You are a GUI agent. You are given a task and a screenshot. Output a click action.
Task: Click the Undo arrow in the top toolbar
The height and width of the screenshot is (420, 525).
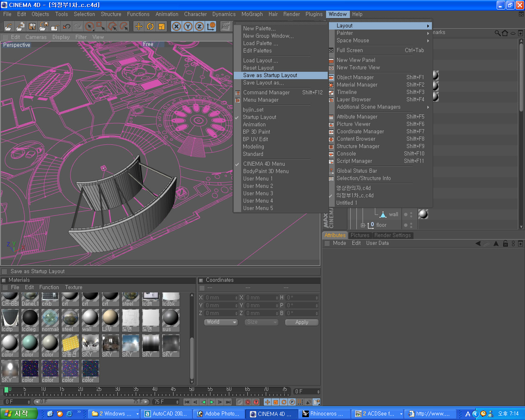coord(67,27)
